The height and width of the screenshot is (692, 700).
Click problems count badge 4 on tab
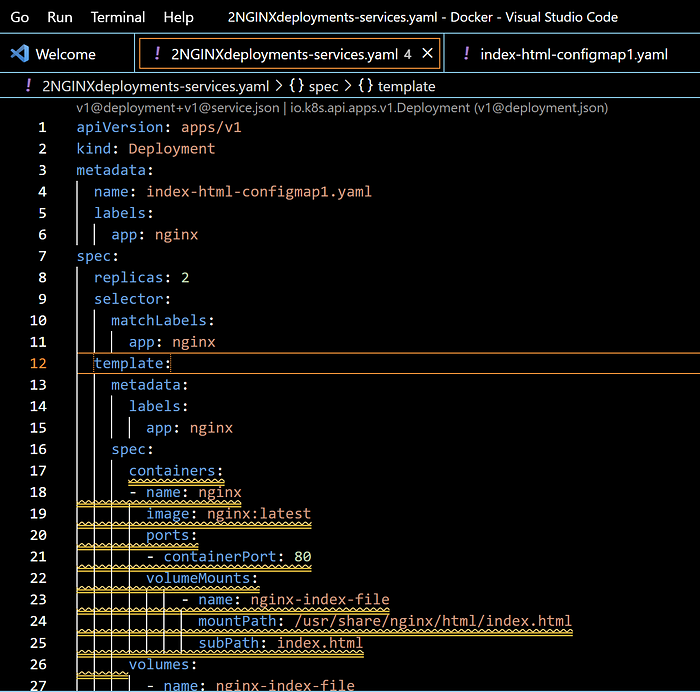point(408,54)
